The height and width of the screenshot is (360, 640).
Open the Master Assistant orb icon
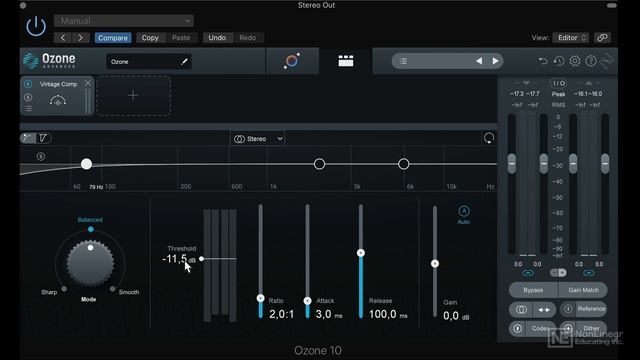pos(292,61)
